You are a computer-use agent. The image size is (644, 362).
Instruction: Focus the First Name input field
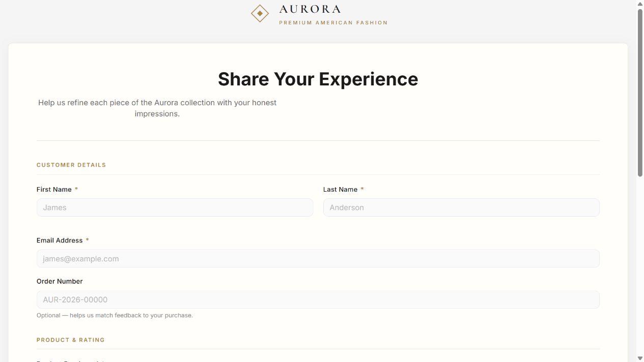(175, 207)
